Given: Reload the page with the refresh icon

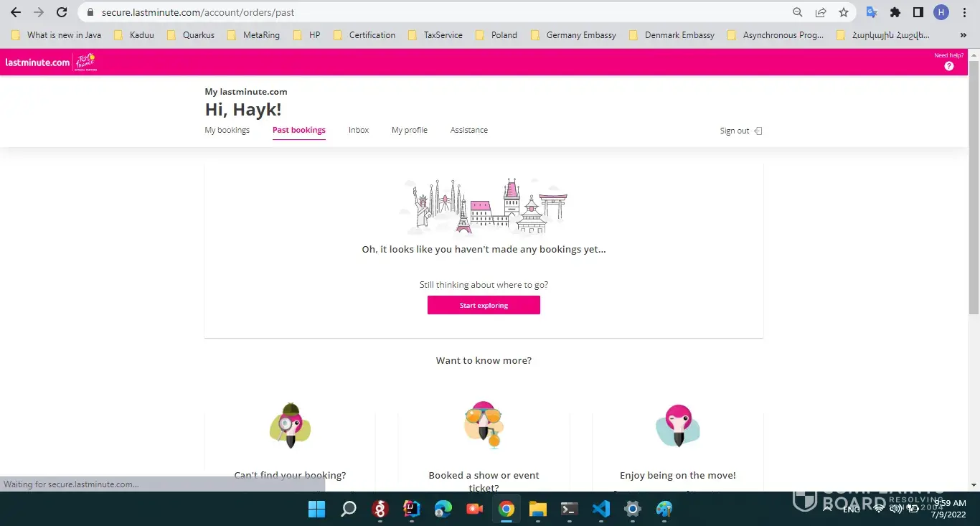Looking at the screenshot, I should pyautogui.click(x=62, y=12).
